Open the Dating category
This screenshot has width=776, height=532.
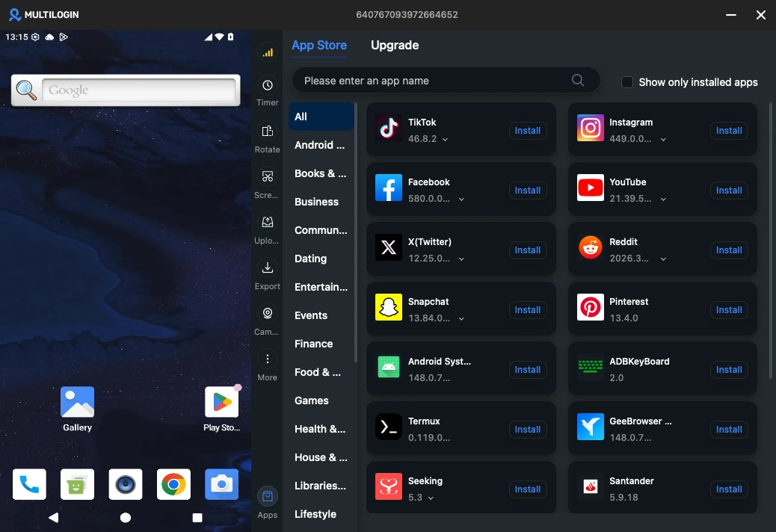tap(321, 259)
